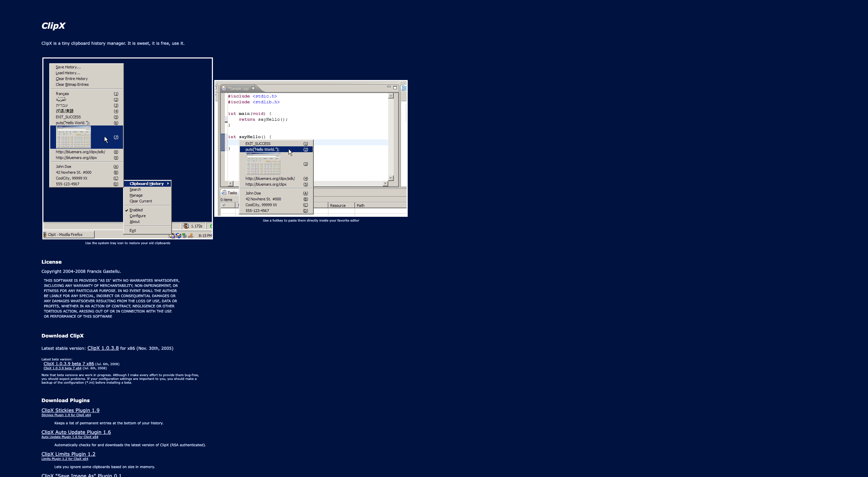This screenshot has height=477, width=868.
Task: Download ClipX 1.0.3.9 beta 7 x64
Action: [63, 368]
